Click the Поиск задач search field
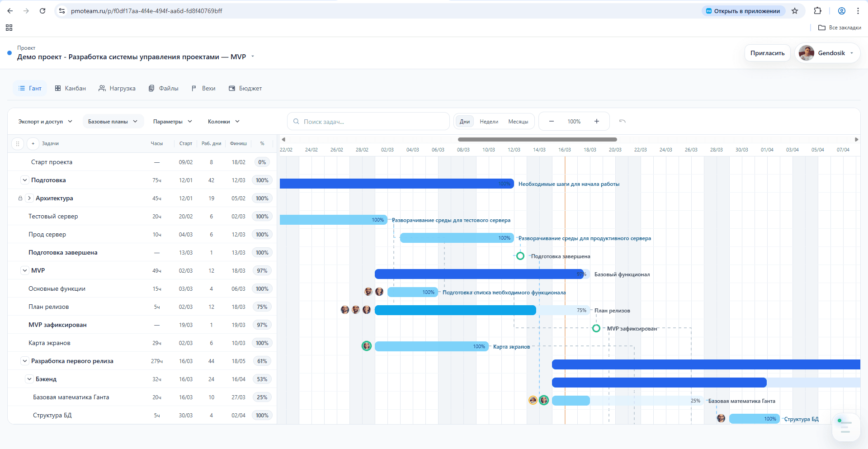Screen dimensions: 868x449 tap(368, 122)
